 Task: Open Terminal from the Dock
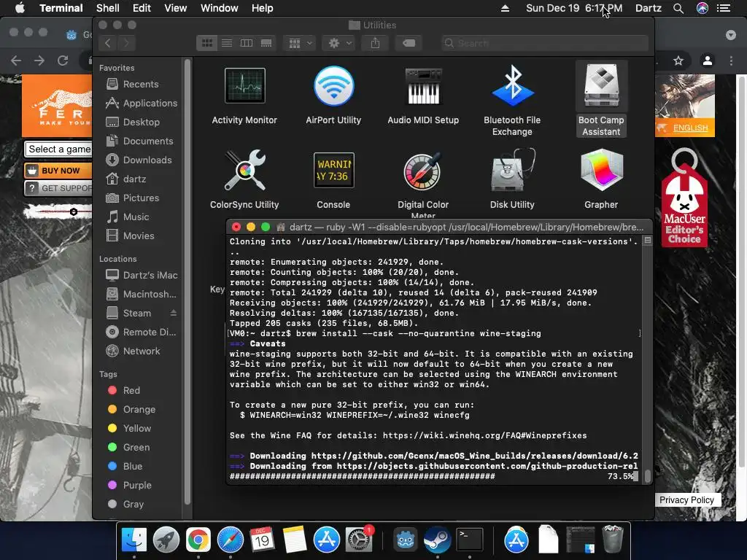[470, 540]
